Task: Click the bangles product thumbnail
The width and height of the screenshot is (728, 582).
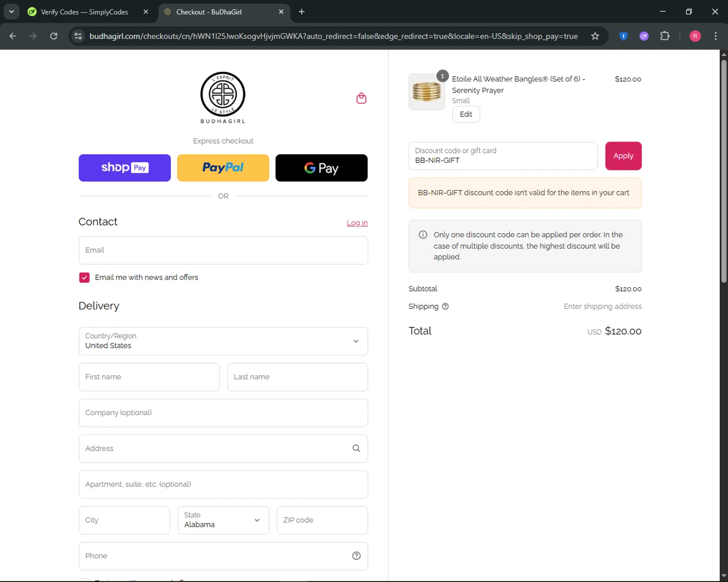Action: 427,92
